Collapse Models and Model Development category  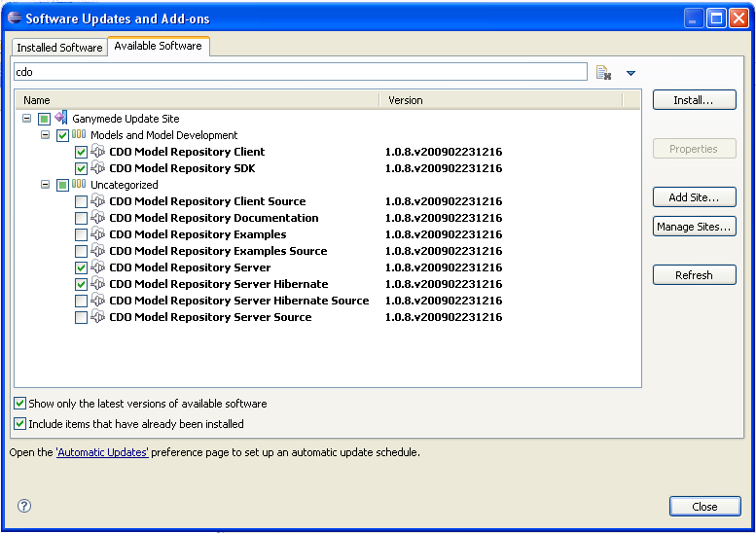45,135
